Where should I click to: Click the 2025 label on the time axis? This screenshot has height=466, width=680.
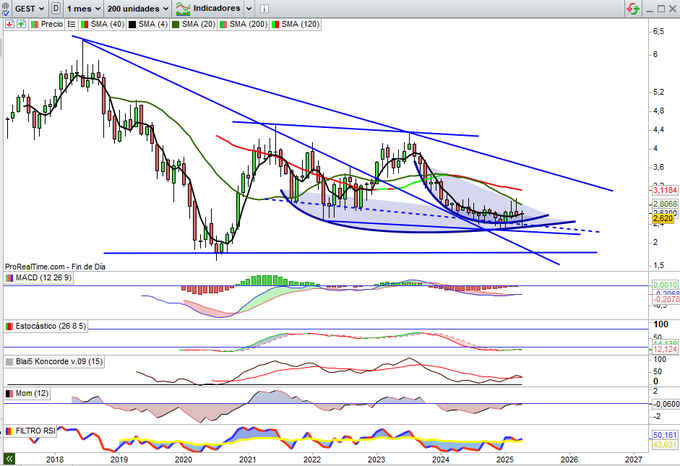click(x=505, y=459)
